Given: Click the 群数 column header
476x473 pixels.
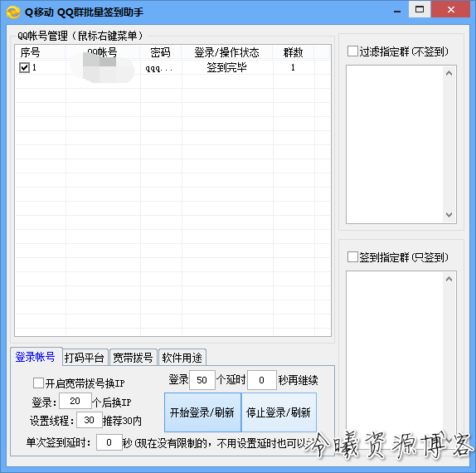Looking at the screenshot, I should pyautogui.click(x=294, y=52).
